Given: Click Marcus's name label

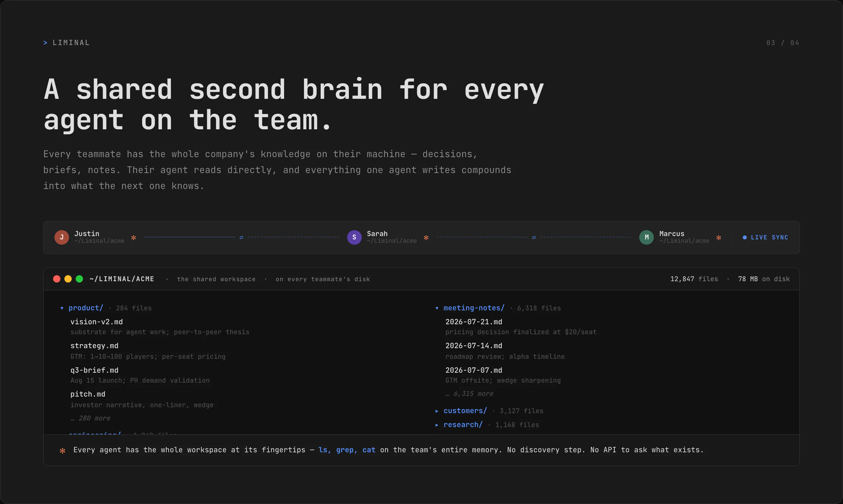Looking at the screenshot, I should pyautogui.click(x=672, y=234).
